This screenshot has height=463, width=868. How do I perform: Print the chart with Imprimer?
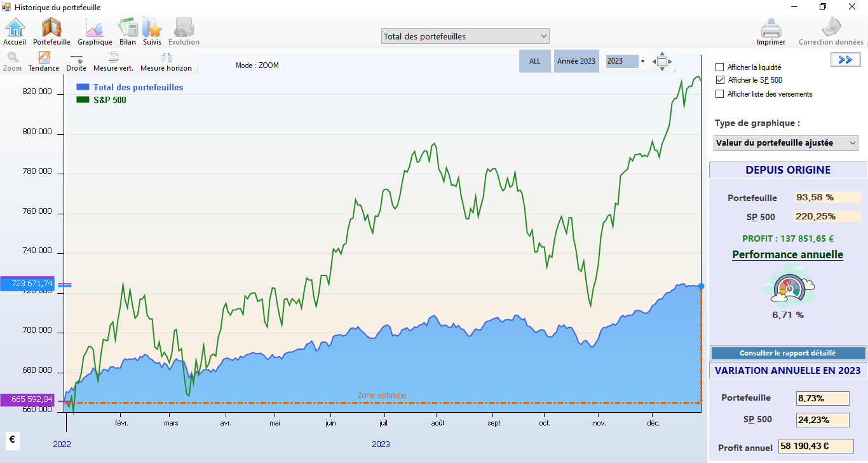[771, 31]
